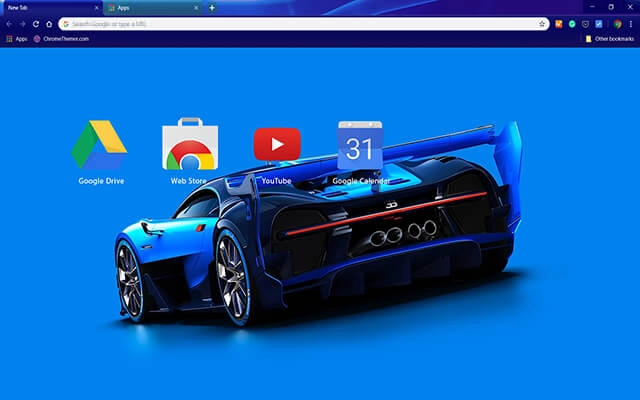Reload the current page

point(36,24)
